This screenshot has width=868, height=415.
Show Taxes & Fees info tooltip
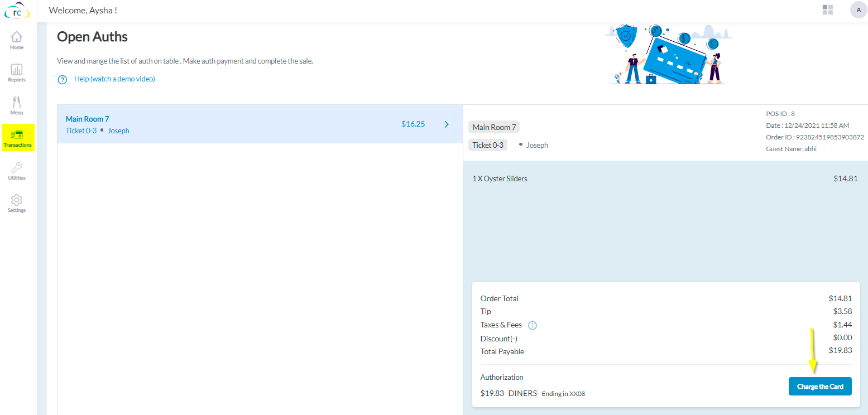(x=533, y=325)
